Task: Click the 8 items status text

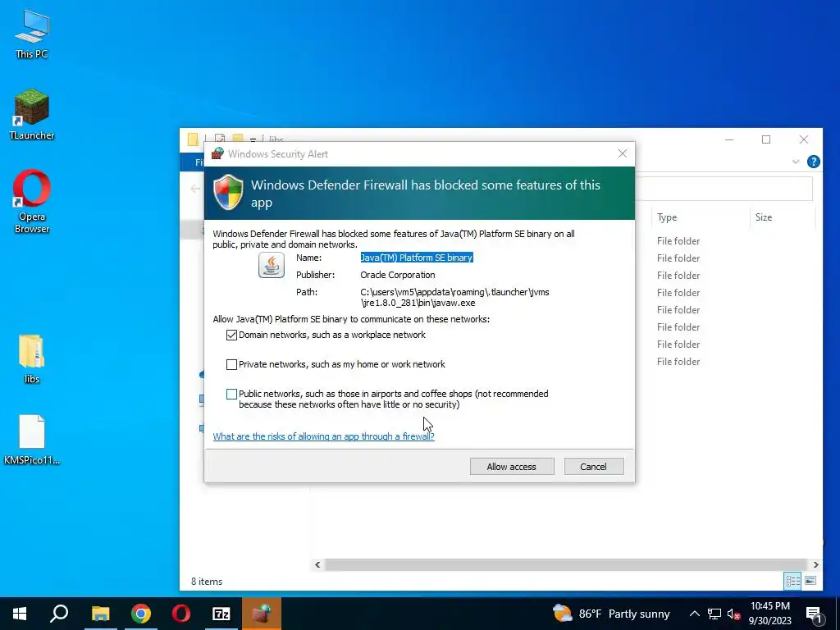Action: click(x=207, y=582)
